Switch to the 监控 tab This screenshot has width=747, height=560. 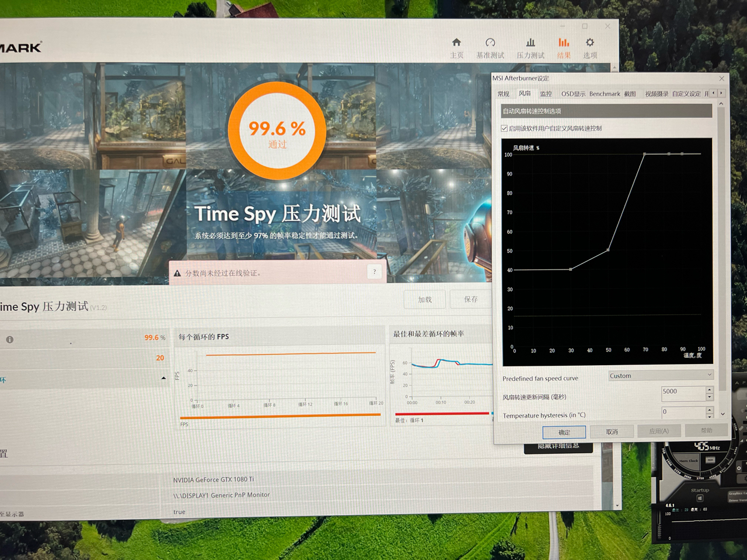(546, 94)
